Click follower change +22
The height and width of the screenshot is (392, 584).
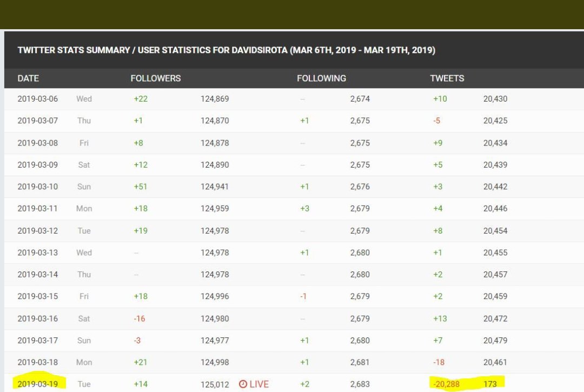(x=141, y=98)
